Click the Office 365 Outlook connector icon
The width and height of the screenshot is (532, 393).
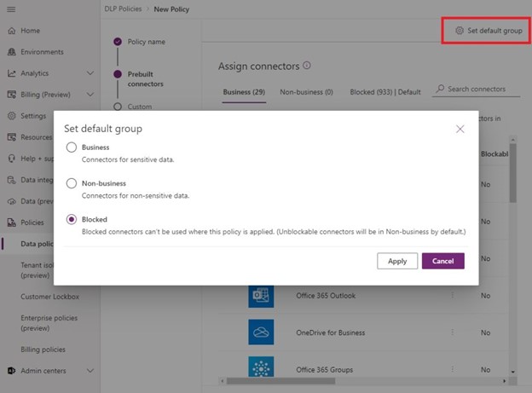click(261, 296)
